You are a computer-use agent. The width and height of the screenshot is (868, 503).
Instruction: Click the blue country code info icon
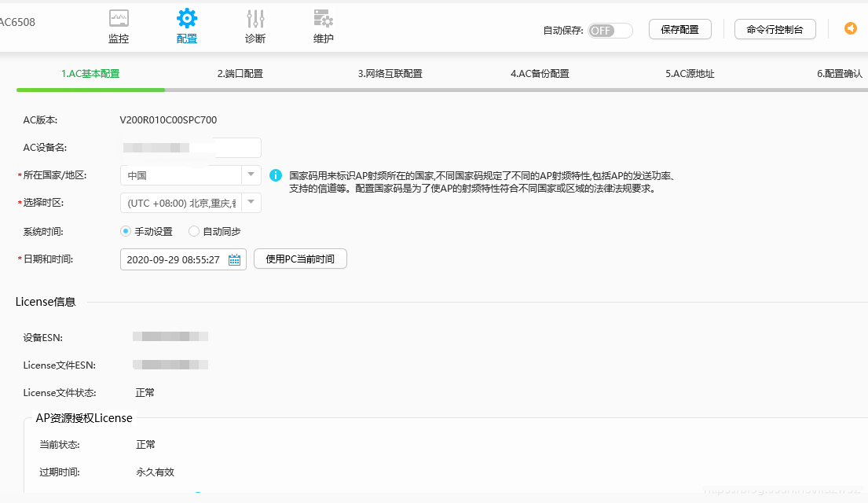(276, 175)
